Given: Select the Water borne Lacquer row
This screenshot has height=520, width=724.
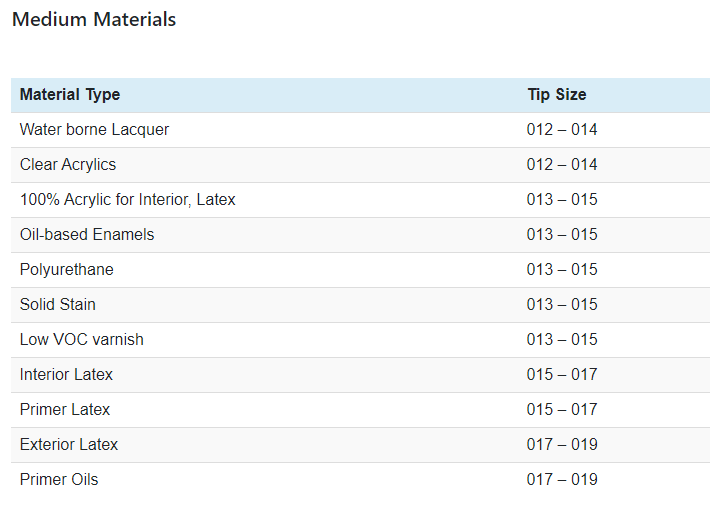Looking at the screenshot, I should coord(95,130).
